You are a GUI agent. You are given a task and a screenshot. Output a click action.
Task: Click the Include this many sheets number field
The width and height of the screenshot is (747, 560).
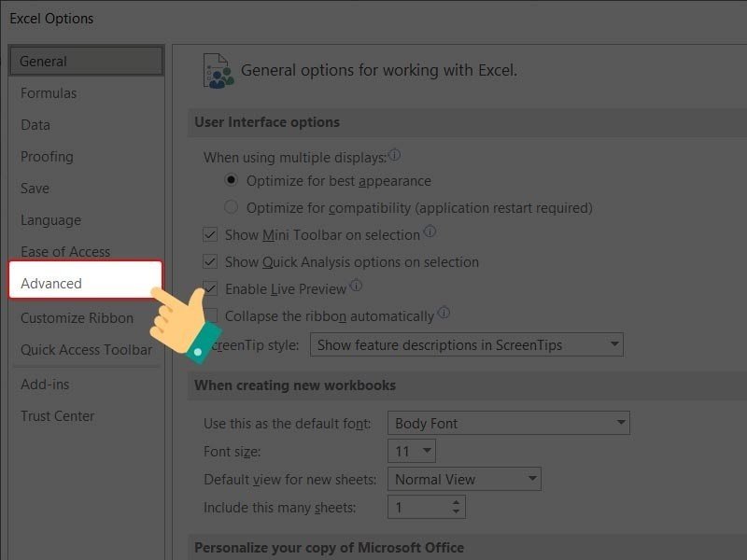pos(416,508)
